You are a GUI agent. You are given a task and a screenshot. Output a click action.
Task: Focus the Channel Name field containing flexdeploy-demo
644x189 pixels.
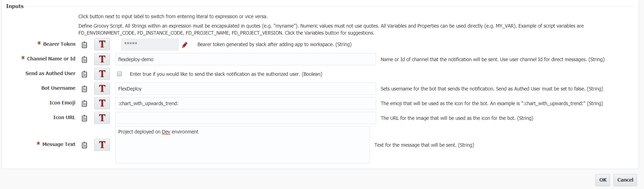(245, 59)
